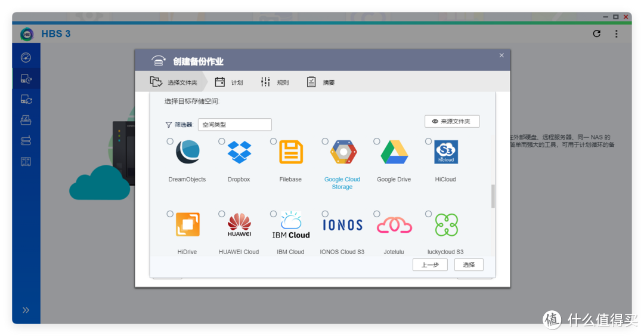Close the 创建备份作业 dialog
The height and width of the screenshot is (336, 644).
point(501,55)
